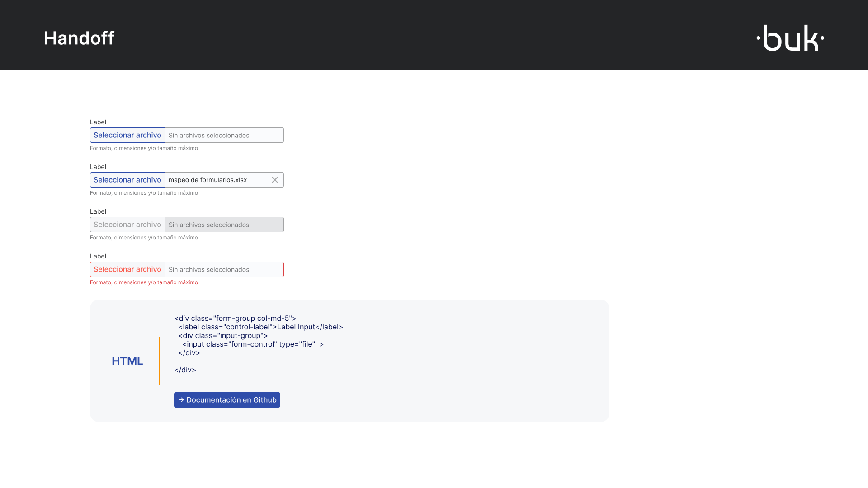Click the first Label text above the file input

click(98, 122)
